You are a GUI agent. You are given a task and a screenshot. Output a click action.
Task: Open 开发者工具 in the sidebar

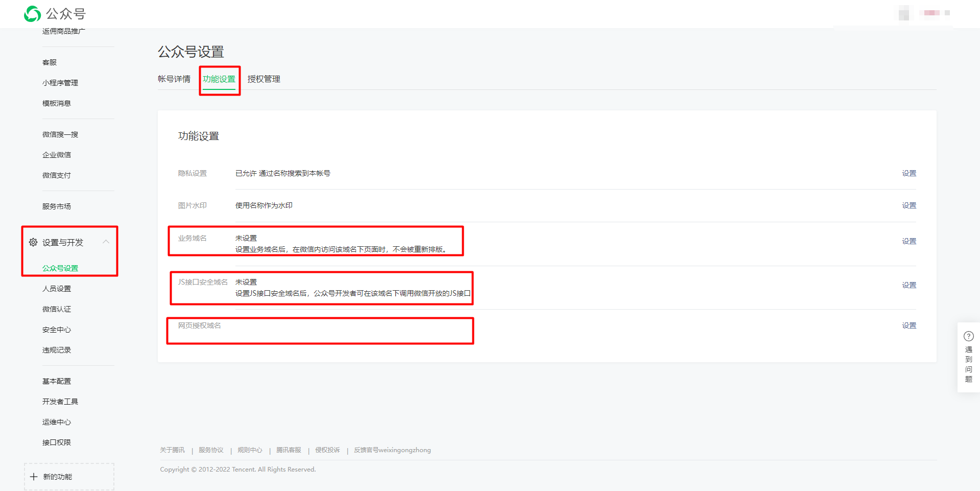click(60, 402)
